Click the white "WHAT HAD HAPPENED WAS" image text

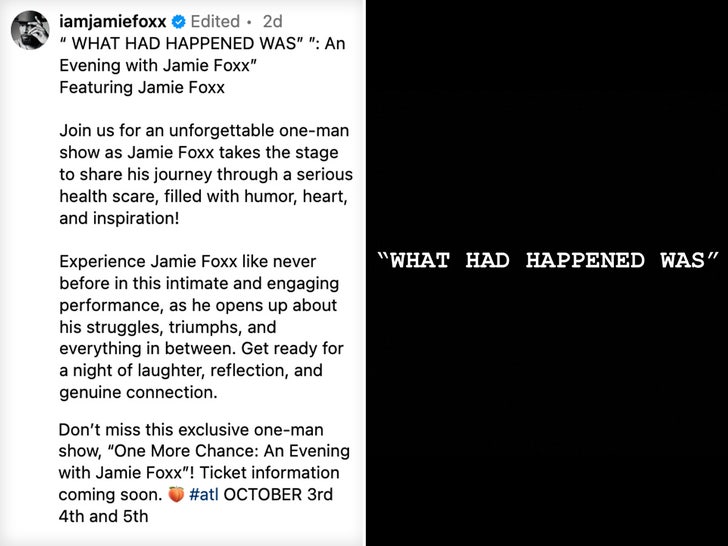(x=548, y=261)
